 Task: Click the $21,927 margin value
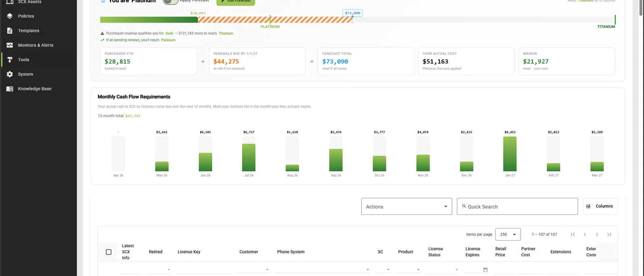(x=536, y=62)
